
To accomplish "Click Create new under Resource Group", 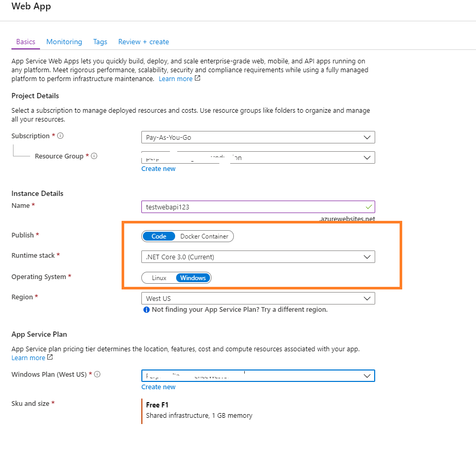I will click(x=158, y=168).
